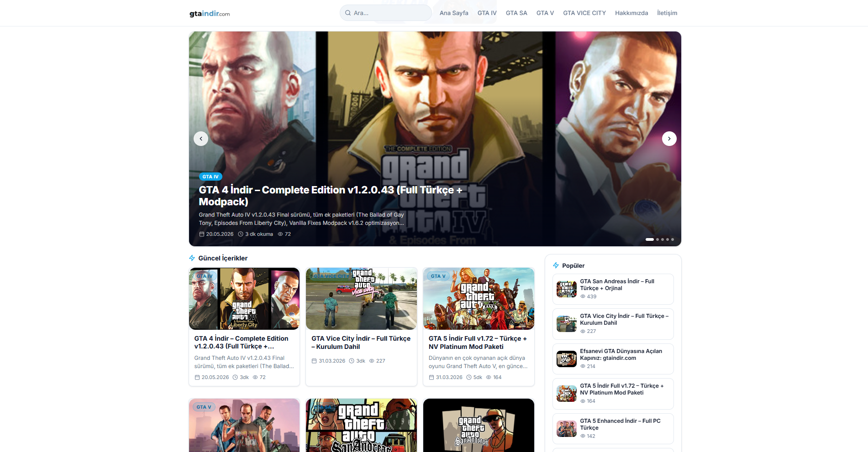Open İletişim page
This screenshot has width=868, height=452.
click(x=667, y=13)
